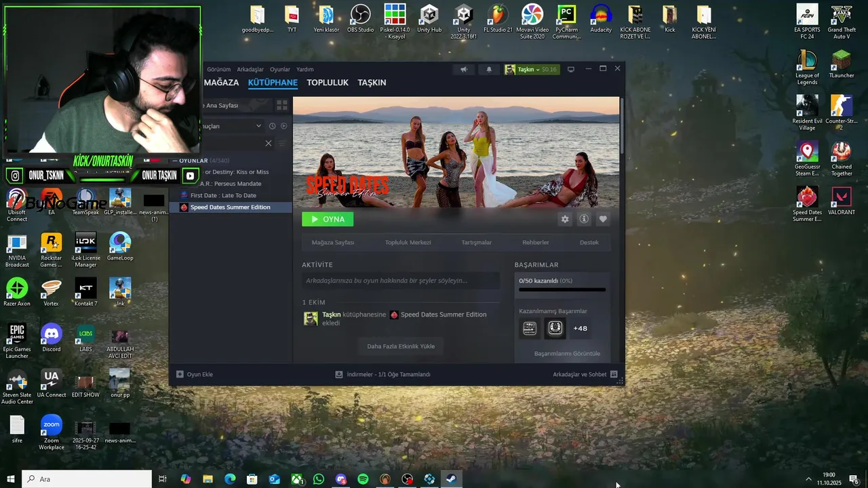The image size is (868, 488).
Task: Click Windows Start button
Action: 11,479
